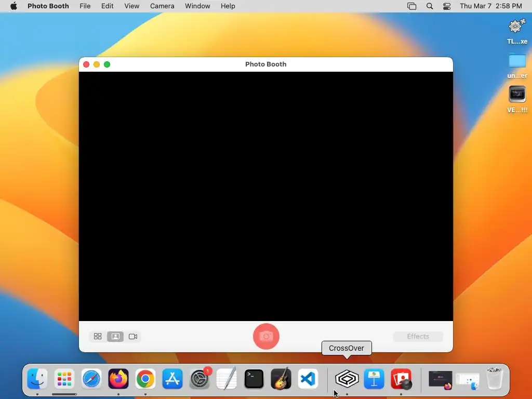The image size is (532, 399).
Task: Open the App Store from the Dock
Action: (x=172, y=379)
